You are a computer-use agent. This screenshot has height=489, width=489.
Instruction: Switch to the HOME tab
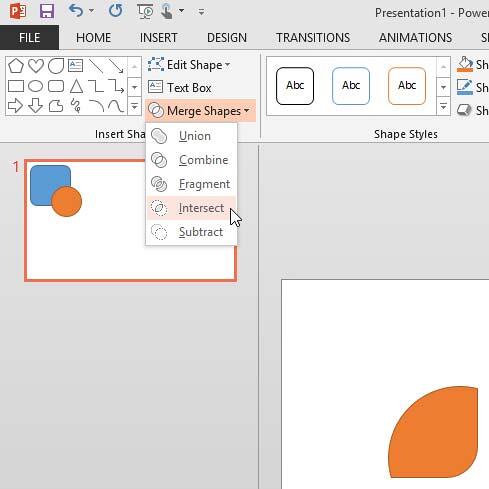point(93,37)
